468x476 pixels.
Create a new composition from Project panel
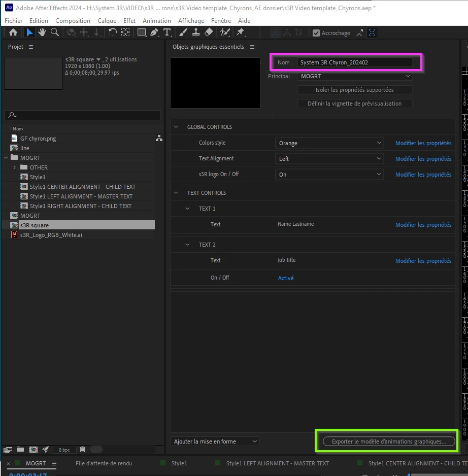[x=33, y=450]
